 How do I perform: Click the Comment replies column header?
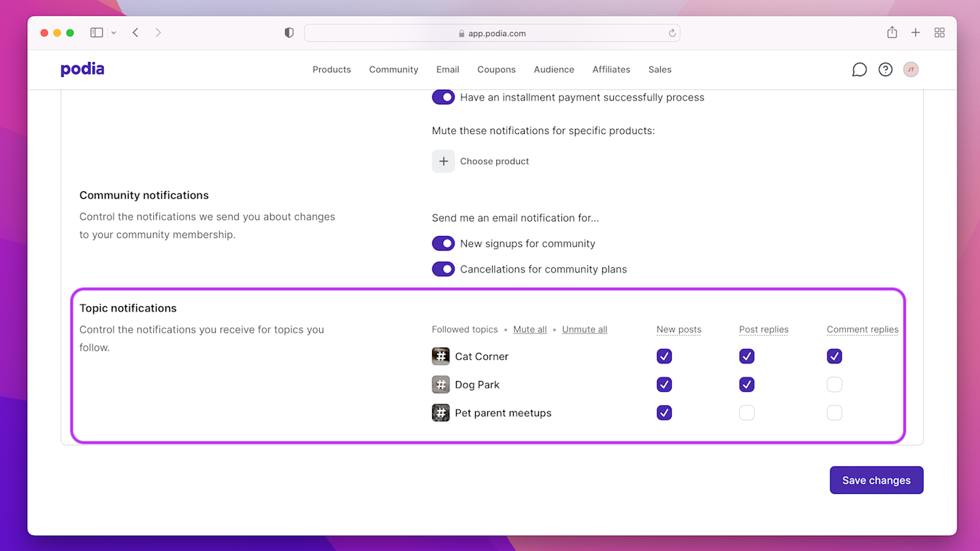(x=862, y=329)
